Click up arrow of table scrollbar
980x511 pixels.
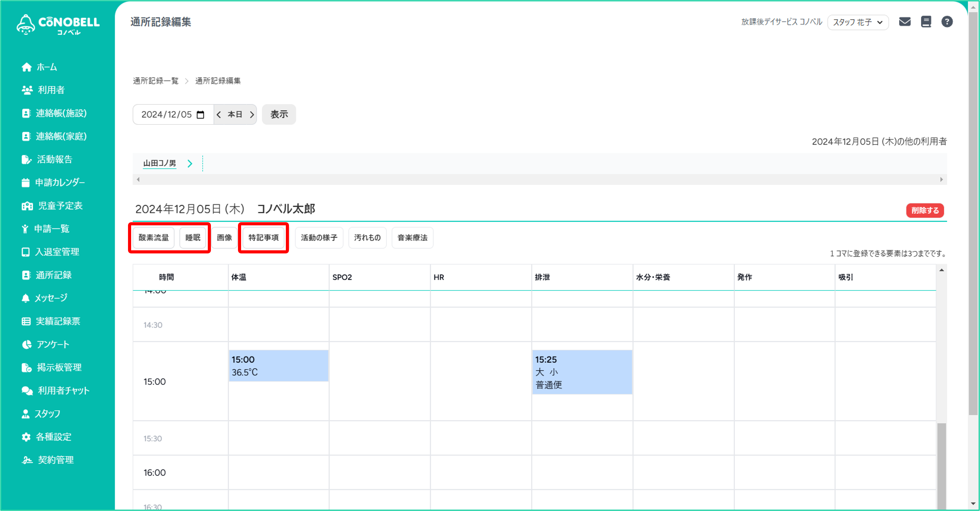[x=941, y=270]
